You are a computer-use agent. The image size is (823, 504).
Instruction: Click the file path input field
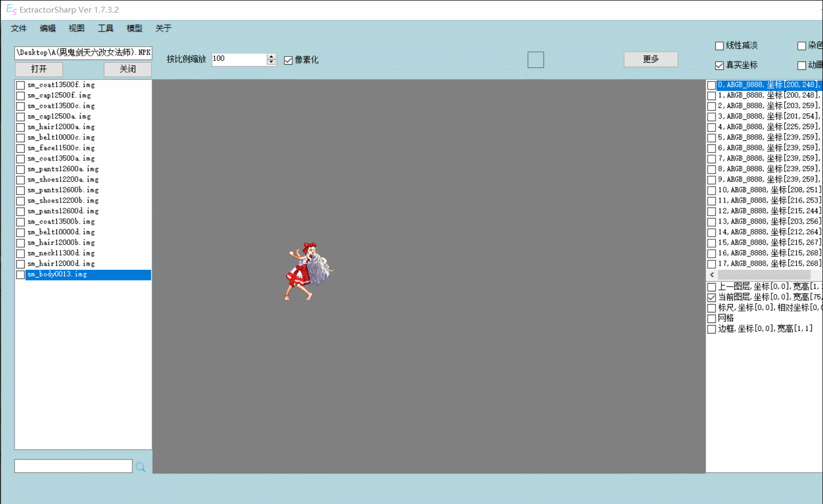pyautogui.click(x=83, y=53)
